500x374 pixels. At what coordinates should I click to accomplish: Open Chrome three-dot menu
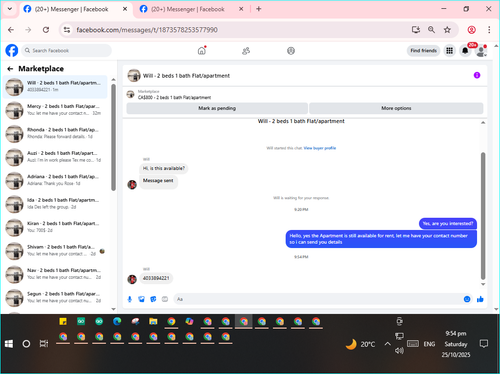(489, 30)
